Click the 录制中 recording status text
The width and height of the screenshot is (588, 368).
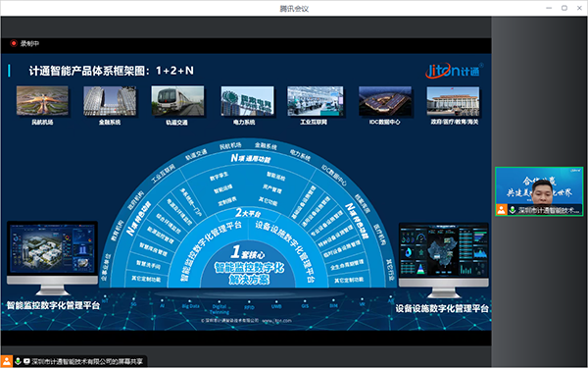click(29, 43)
